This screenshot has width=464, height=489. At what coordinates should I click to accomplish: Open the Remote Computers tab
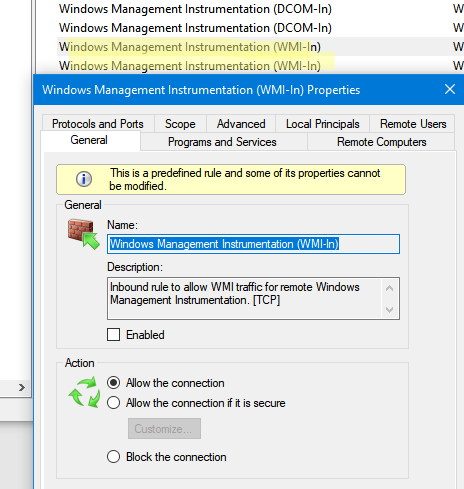coord(381,142)
